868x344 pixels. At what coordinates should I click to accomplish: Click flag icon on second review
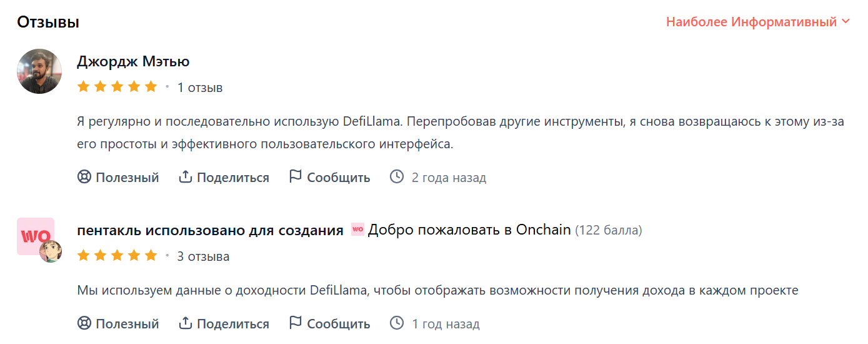tap(296, 324)
